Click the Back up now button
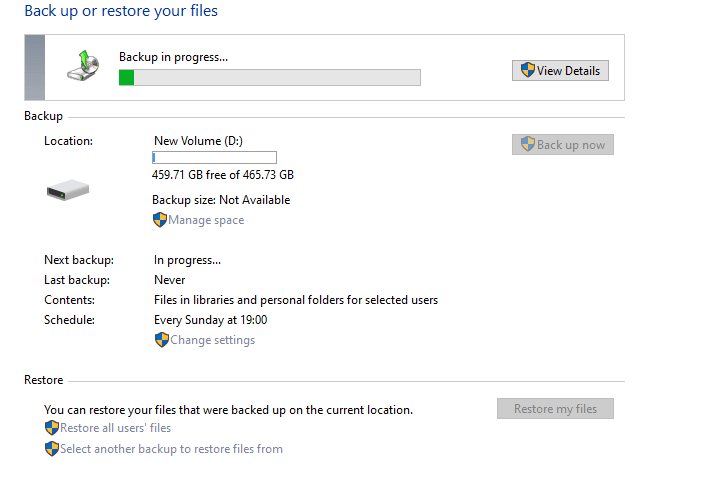The image size is (715, 483). point(563,145)
